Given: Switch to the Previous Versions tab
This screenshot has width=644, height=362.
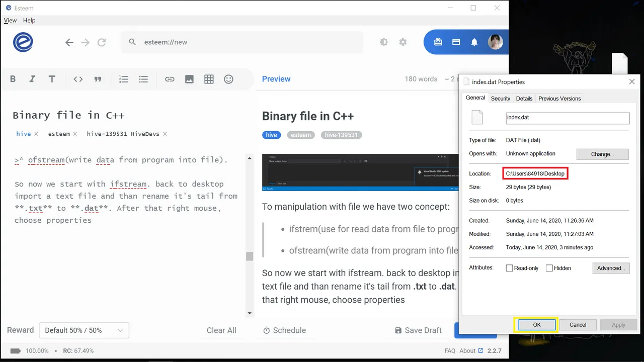Looking at the screenshot, I should 559,99.
